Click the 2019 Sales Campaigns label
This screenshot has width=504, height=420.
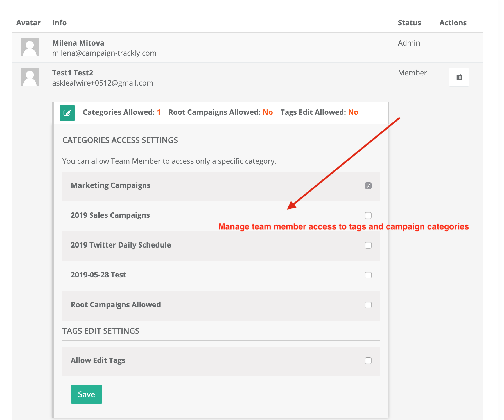pos(110,215)
